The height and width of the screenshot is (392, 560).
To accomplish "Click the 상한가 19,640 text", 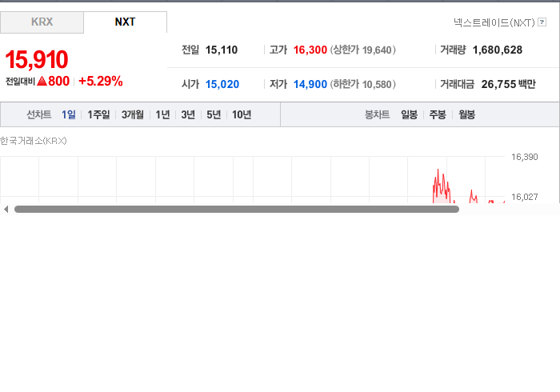I will (x=363, y=50).
